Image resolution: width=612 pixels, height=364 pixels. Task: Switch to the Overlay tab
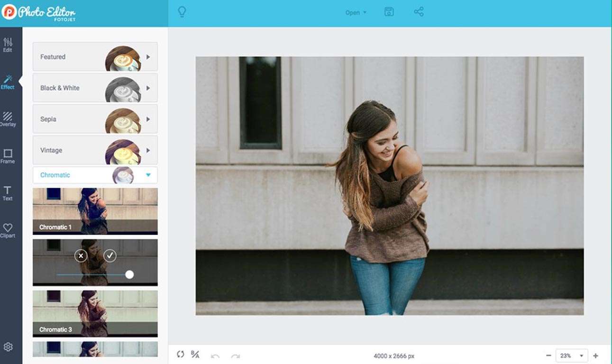[x=8, y=118]
